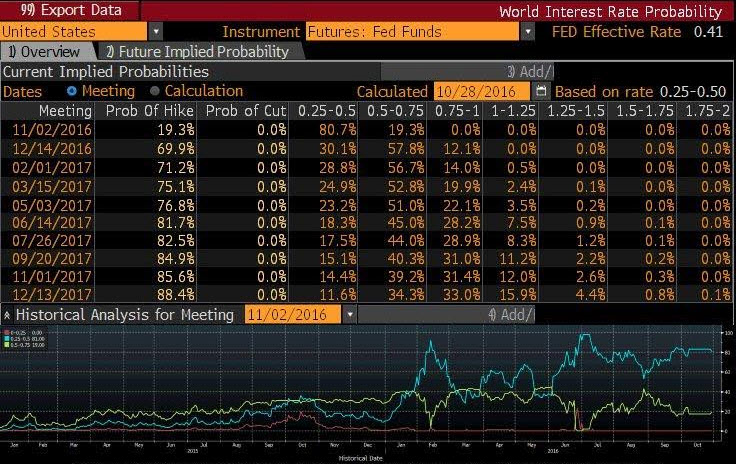The height and width of the screenshot is (464, 736).
Task: Open the Historical Analysis meeting date dropdown arrow
Action: pyautogui.click(x=350, y=314)
